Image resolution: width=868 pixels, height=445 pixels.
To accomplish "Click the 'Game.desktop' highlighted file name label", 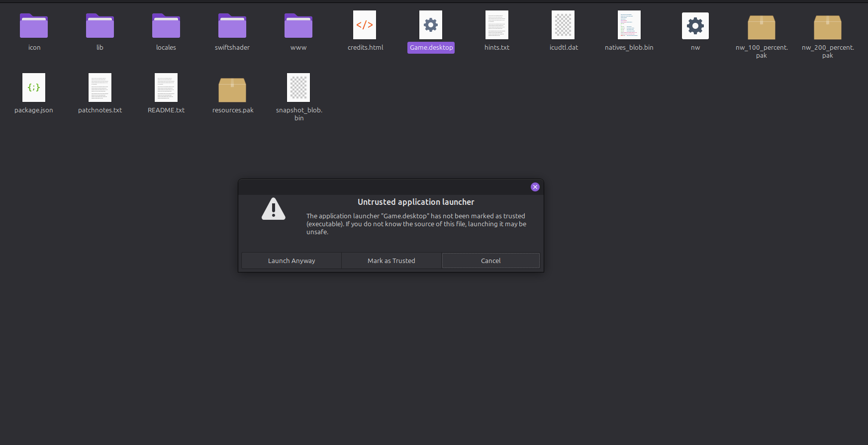I will [x=431, y=48].
